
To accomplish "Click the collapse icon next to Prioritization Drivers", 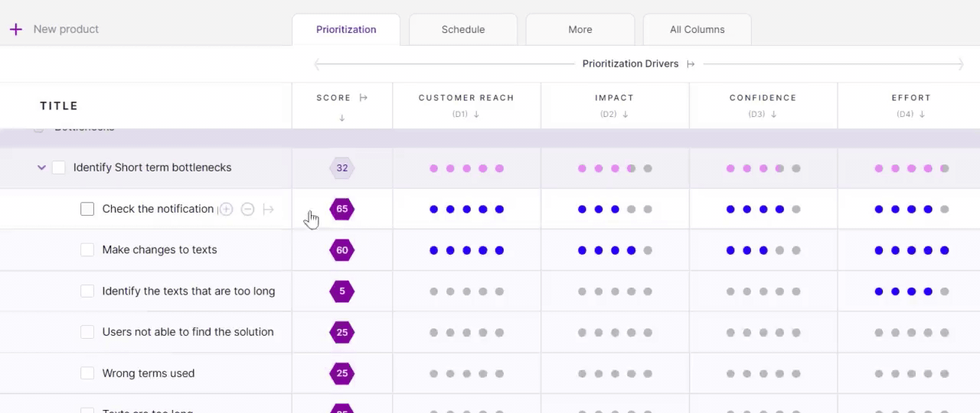I will (x=691, y=64).
